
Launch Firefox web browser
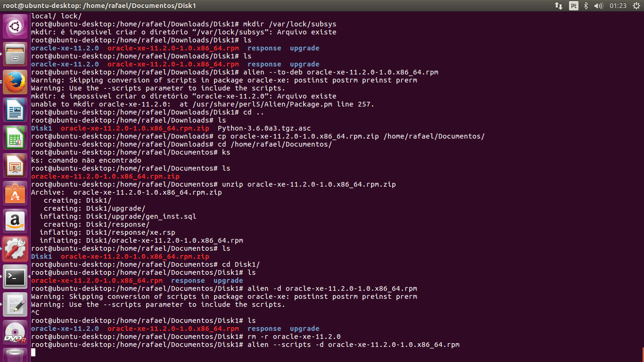15,82
